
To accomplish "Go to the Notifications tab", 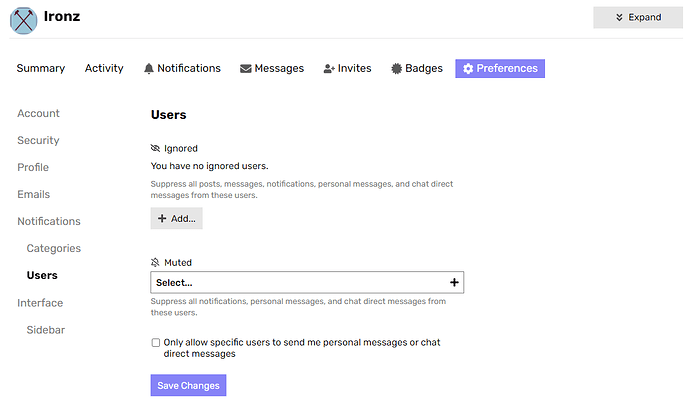I will tap(182, 69).
